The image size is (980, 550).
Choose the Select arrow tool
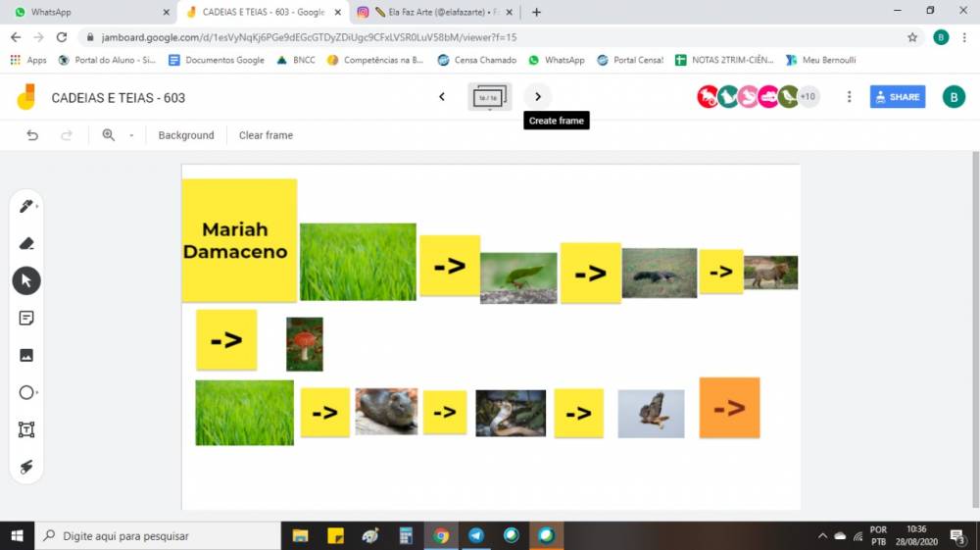pyautogui.click(x=26, y=281)
